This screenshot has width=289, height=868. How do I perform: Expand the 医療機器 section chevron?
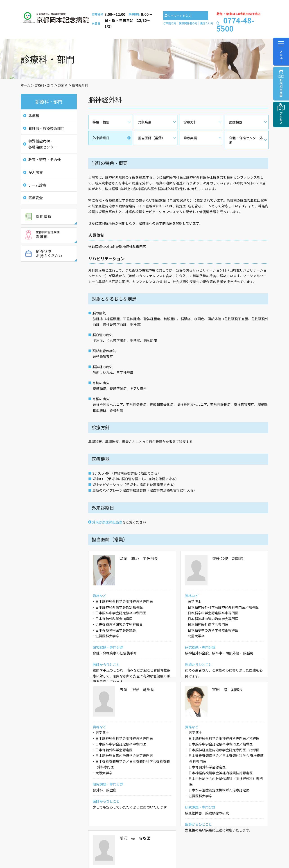point(265,122)
